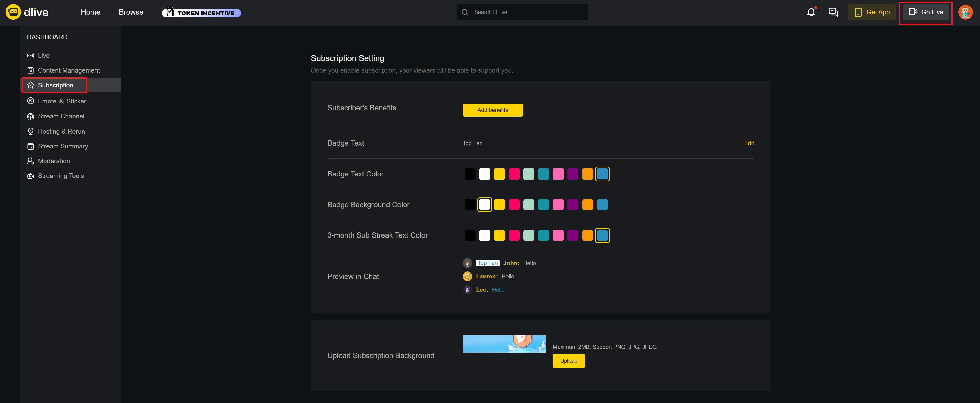This screenshot has height=403, width=980.
Task: Go to Stream Channel settings
Action: click(61, 116)
